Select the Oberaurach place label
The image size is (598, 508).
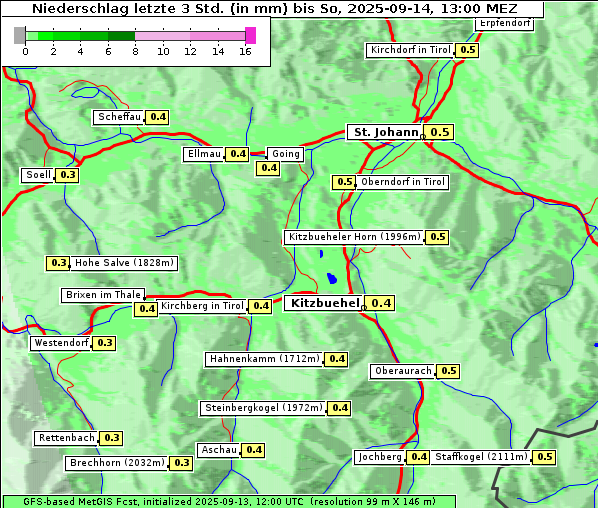click(x=403, y=371)
